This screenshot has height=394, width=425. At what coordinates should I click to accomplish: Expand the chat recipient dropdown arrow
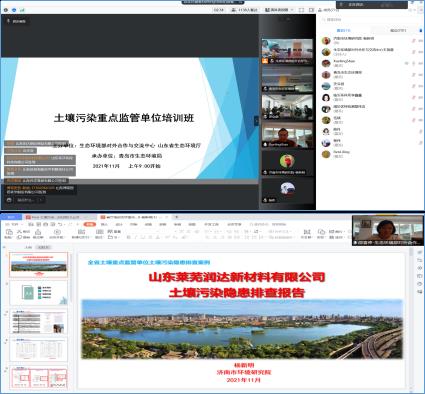pyautogui.click(x=41, y=200)
